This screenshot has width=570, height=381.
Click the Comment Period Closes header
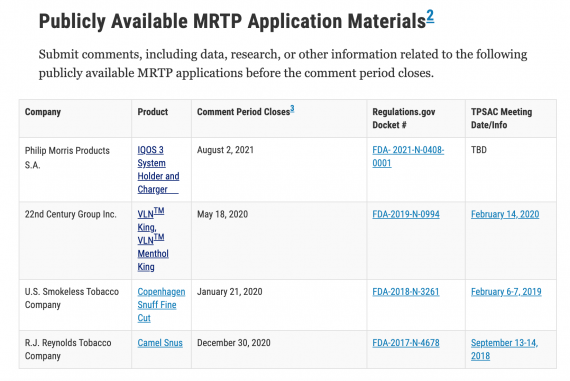(x=279, y=119)
